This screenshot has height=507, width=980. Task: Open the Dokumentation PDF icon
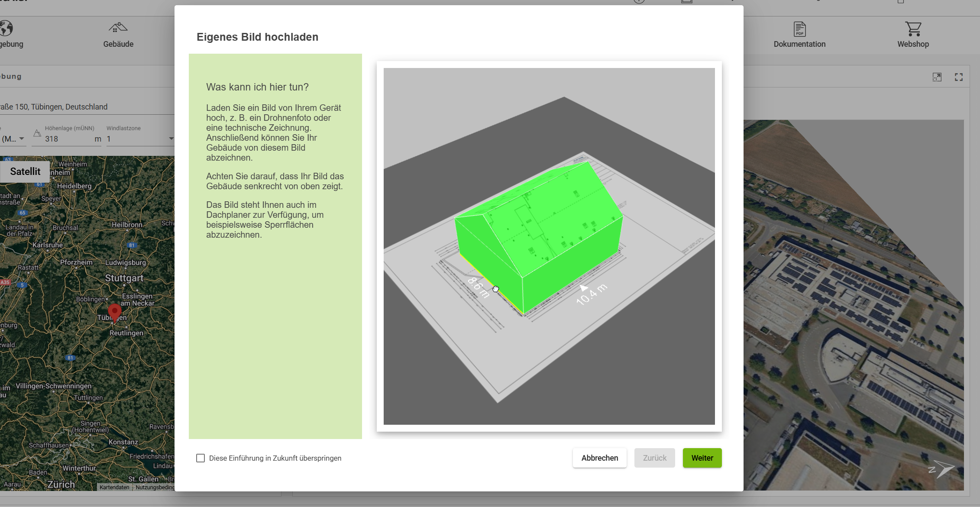tap(799, 29)
